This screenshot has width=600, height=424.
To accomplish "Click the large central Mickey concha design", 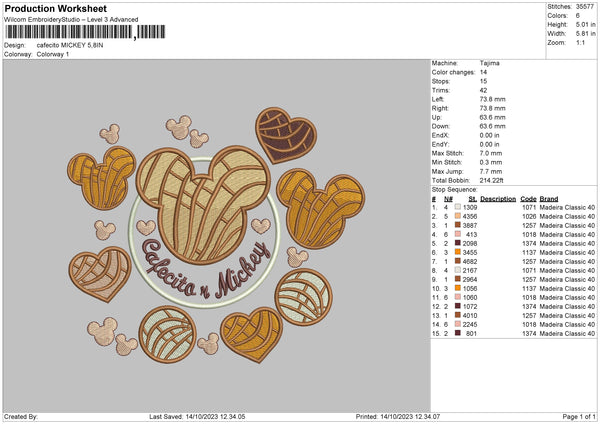I will [x=203, y=205].
